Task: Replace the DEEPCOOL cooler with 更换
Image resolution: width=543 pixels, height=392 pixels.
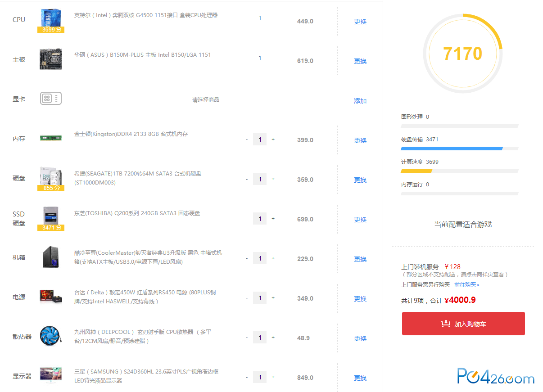Action: [360, 338]
